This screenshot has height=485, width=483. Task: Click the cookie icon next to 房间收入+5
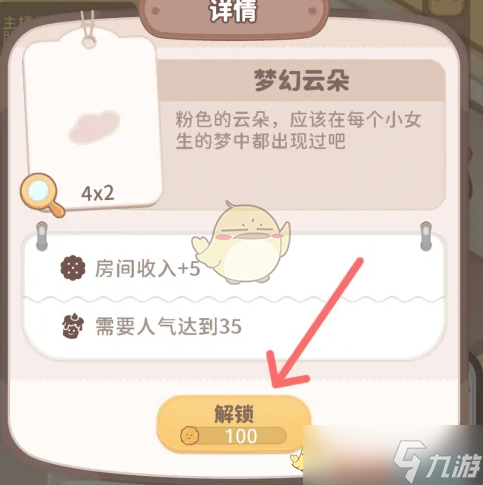point(73,268)
